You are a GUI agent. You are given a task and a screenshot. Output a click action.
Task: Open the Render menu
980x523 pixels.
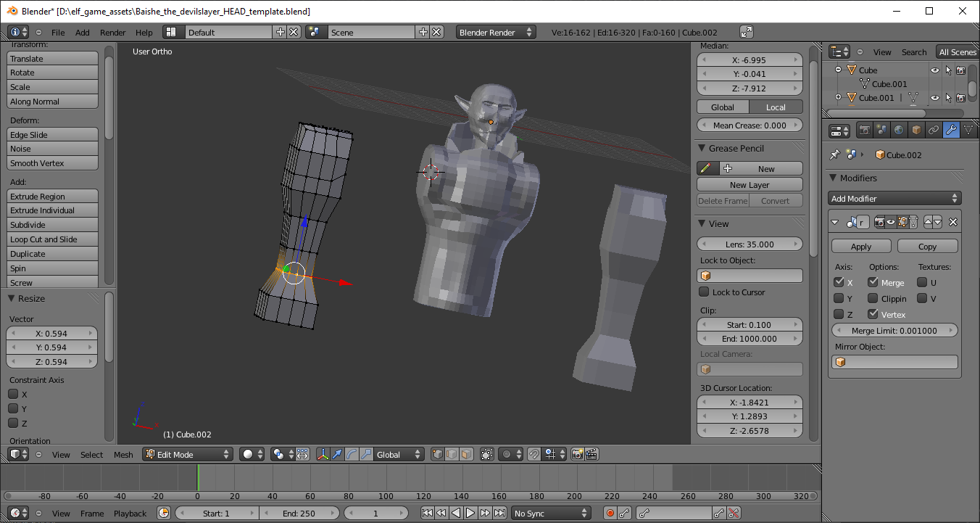(x=112, y=33)
